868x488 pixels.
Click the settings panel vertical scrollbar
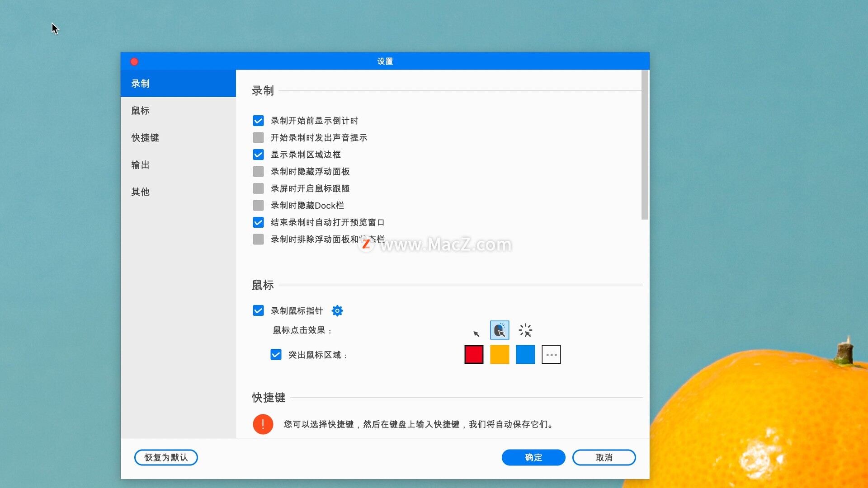tap(645, 145)
